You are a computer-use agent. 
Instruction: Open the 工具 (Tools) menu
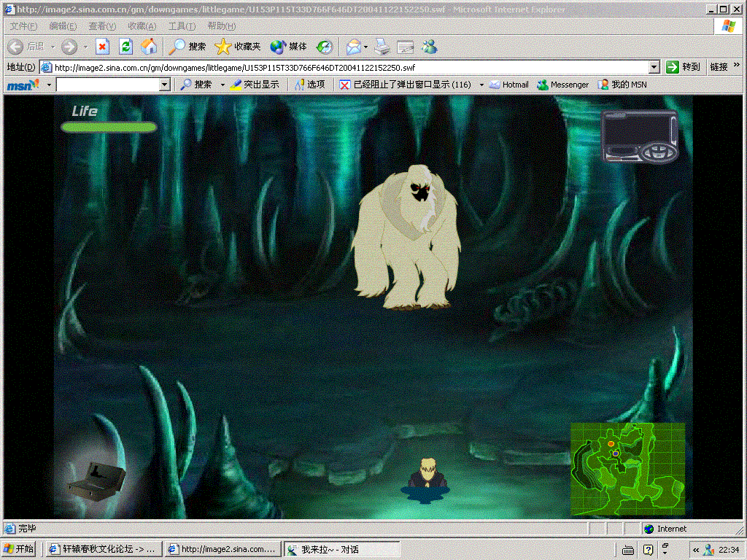click(x=181, y=26)
